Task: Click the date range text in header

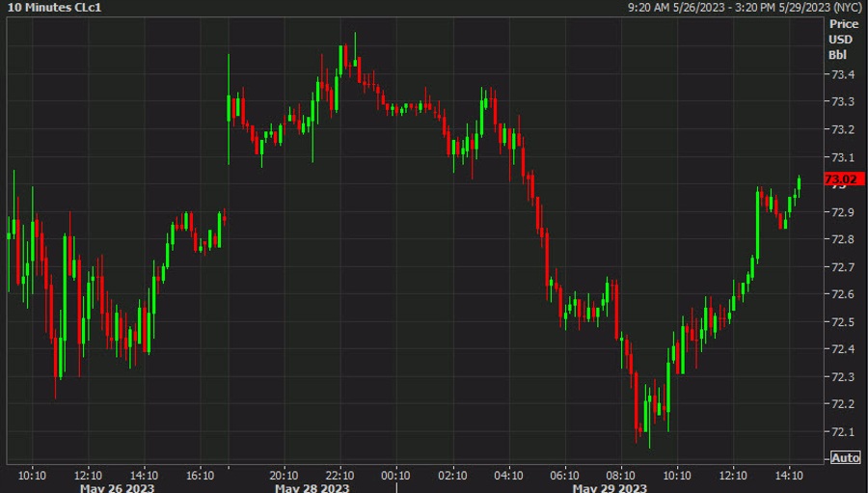Action: (745, 8)
